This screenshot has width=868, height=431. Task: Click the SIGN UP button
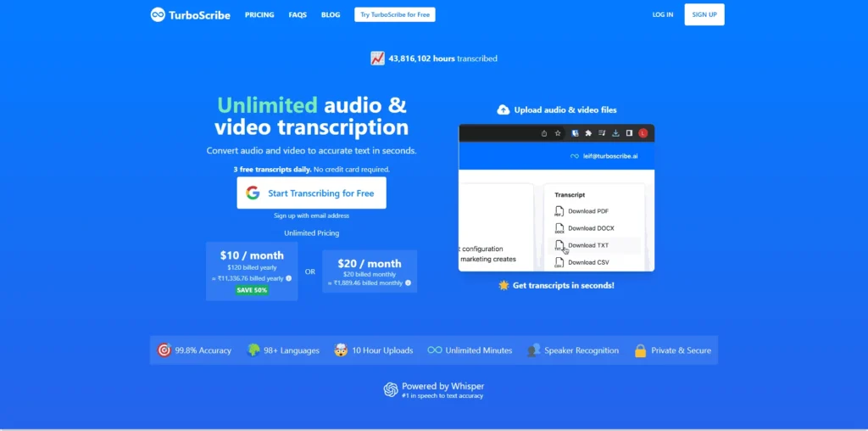(x=704, y=14)
